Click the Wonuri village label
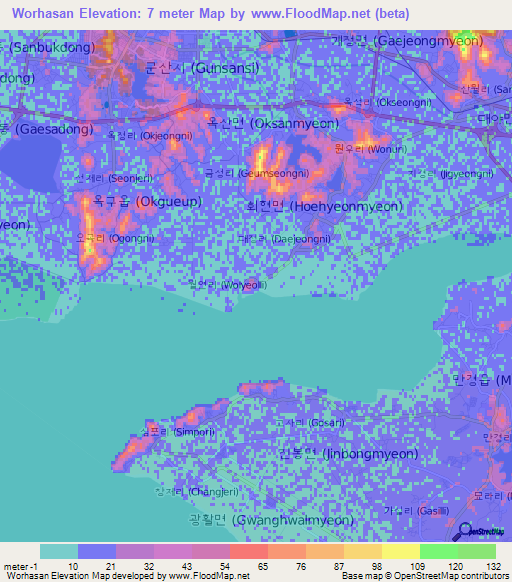The width and height of the screenshot is (512, 582). click(370, 149)
